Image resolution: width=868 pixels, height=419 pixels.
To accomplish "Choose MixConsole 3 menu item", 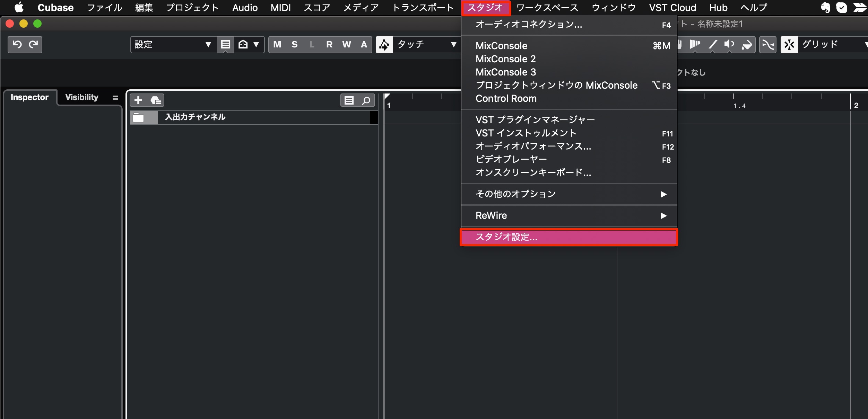I will click(x=569, y=72).
